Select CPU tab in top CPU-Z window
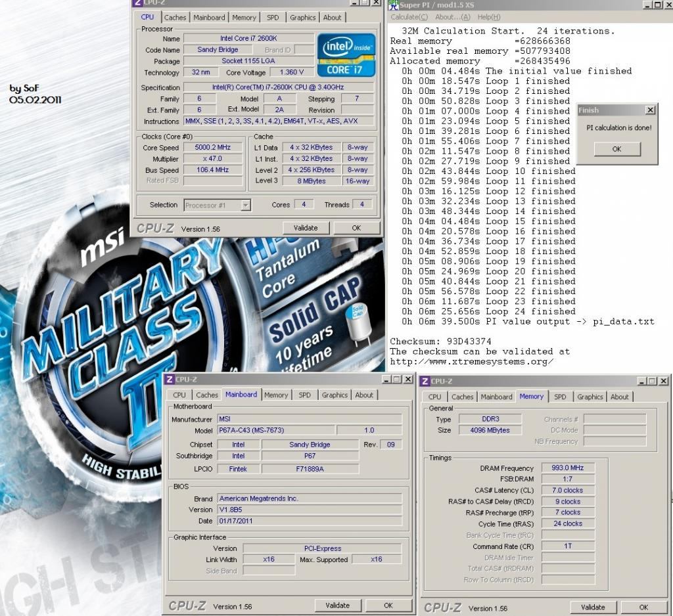Viewport: 673px width, 616px height. click(x=147, y=17)
